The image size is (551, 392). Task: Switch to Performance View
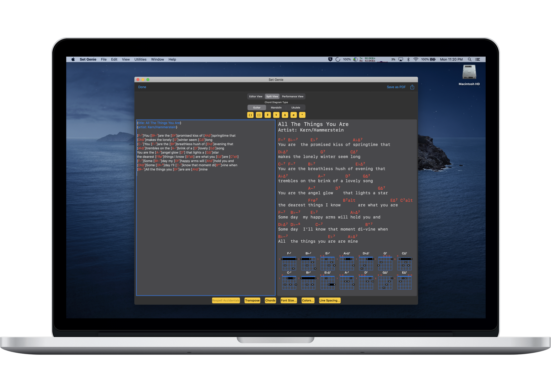tap(293, 96)
